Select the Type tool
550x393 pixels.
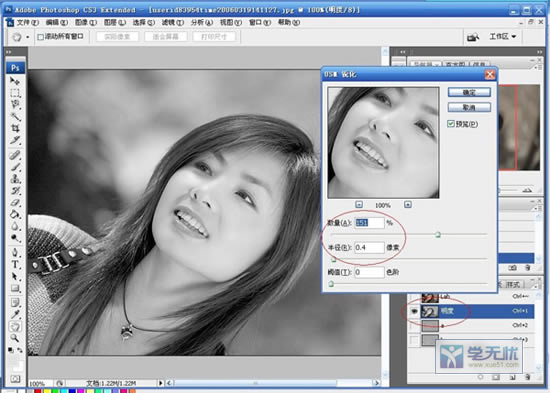click(x=15, y=265)
